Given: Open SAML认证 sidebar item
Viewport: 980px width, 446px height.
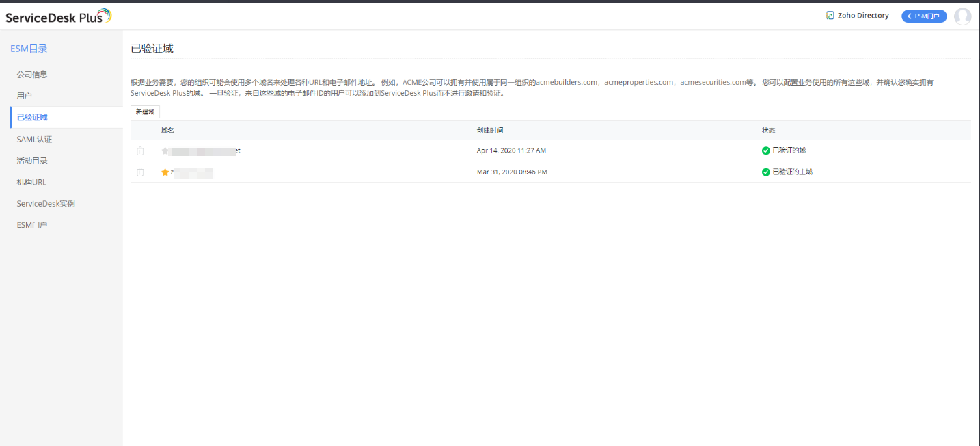Looking at the screenshot, I should (x=34, y=139).
